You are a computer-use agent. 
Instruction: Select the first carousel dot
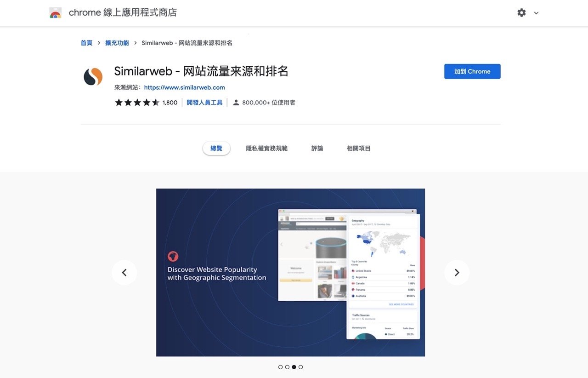[281, 367]
